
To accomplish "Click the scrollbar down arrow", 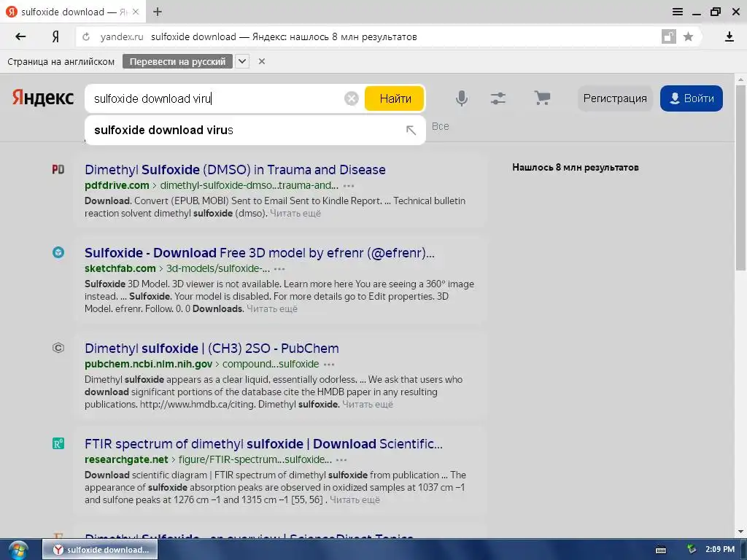I will pos(740,531).
